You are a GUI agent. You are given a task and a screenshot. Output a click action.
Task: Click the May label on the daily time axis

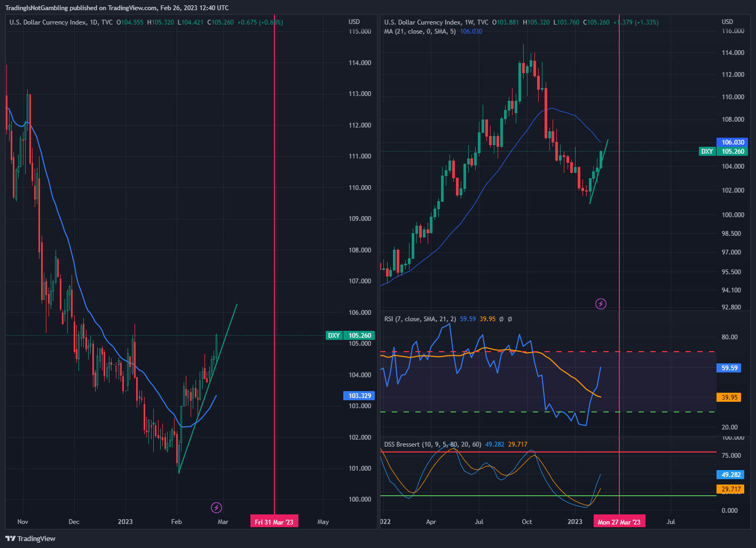(x=323, y=522)
